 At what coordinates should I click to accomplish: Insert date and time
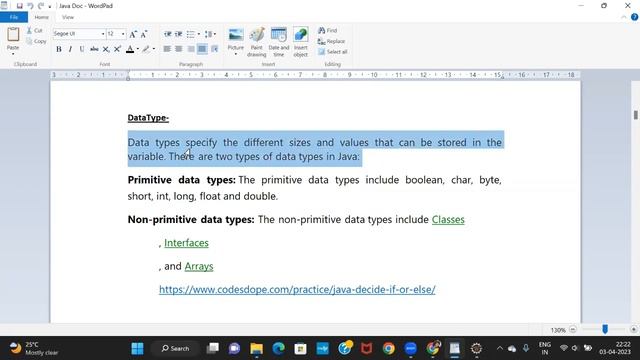(x=279, y=42)
